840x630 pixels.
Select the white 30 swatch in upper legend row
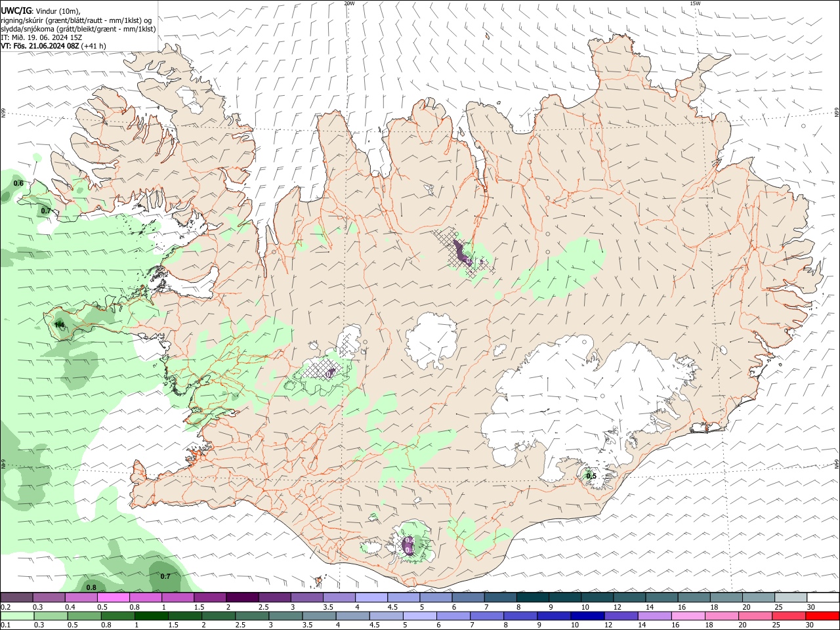coord(823,597)
